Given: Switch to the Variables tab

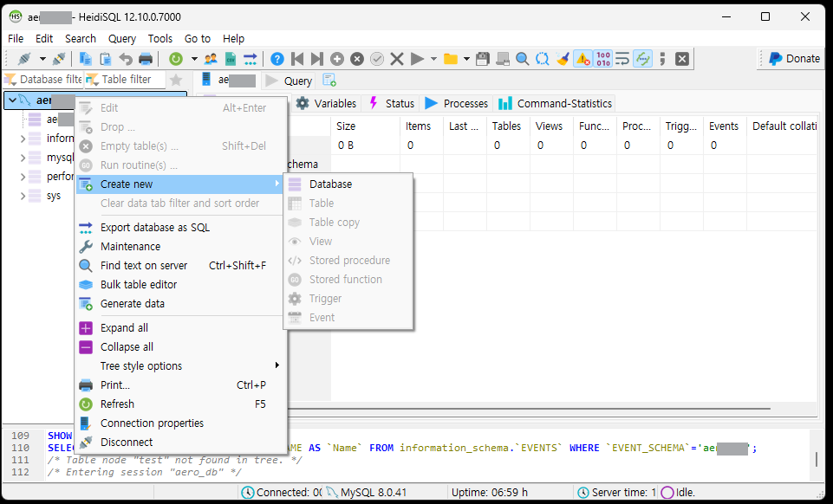Looking at the screenshot, I should point(326,103).
